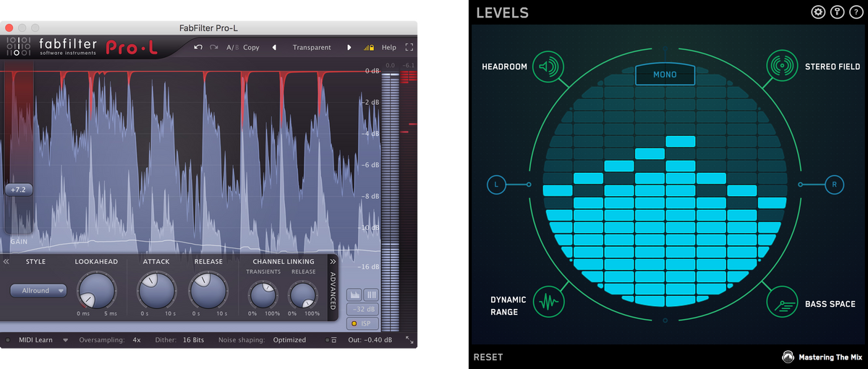
Task: Click the STEREO FIELD label
Action: click(833, 67)
